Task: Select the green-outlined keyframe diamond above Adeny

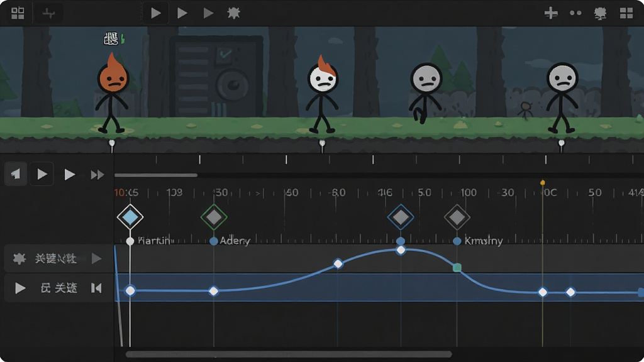Action: (214, 217)
